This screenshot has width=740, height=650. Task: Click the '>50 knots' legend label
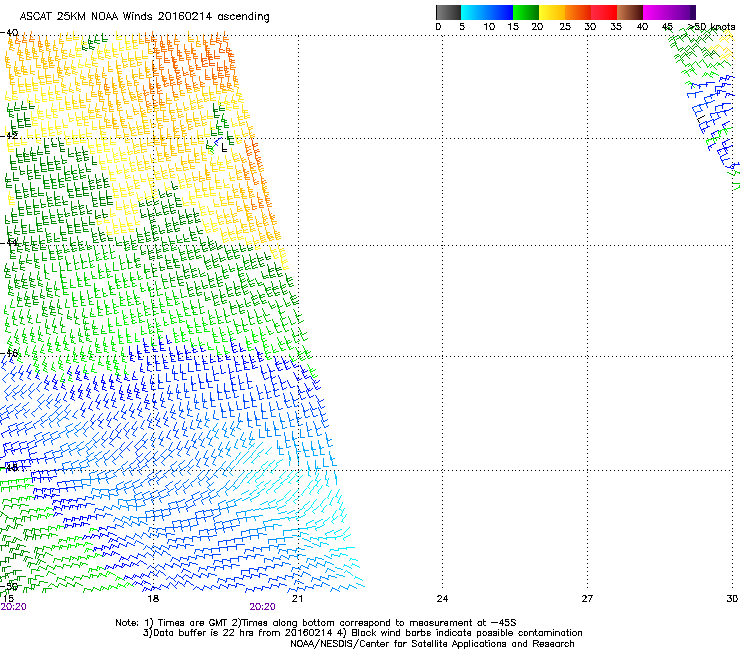point(712,27)
